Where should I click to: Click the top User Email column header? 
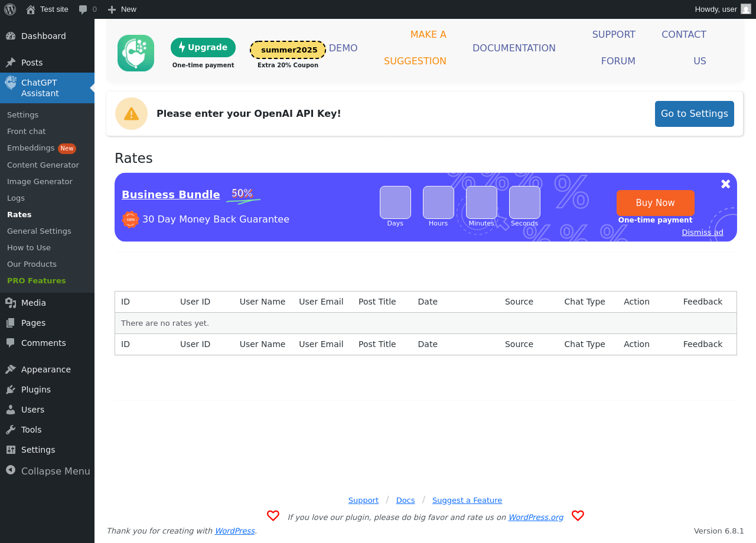point(321,302)
